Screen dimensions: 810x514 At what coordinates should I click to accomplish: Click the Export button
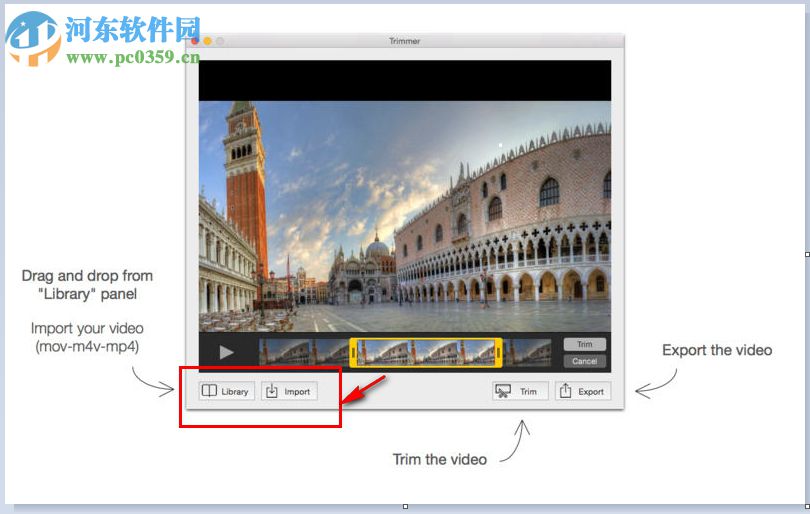coord(583,391)
